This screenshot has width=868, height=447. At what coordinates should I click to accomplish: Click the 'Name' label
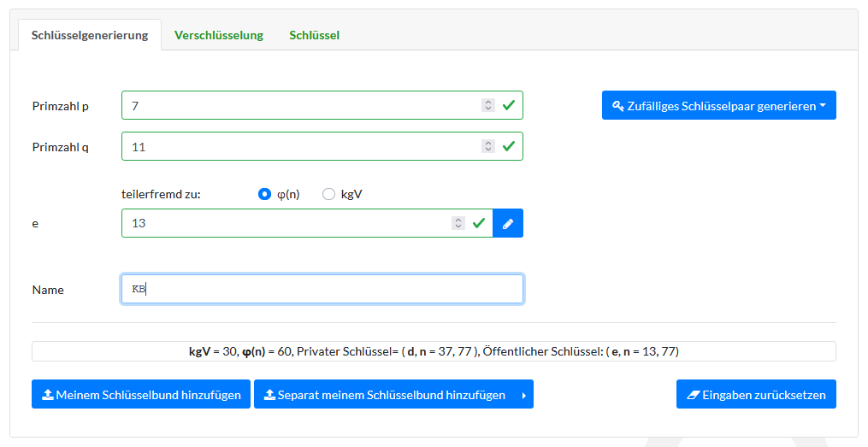[48, 290]
